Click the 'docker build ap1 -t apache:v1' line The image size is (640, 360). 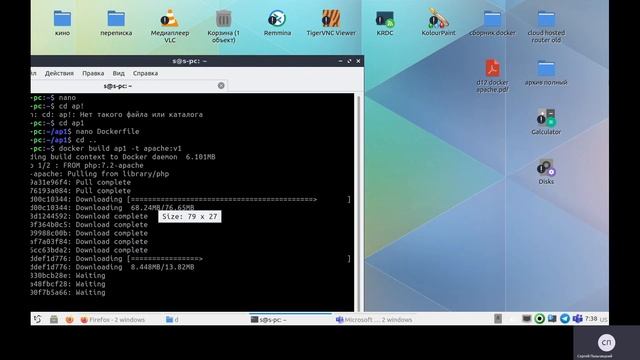coord(120,149)
